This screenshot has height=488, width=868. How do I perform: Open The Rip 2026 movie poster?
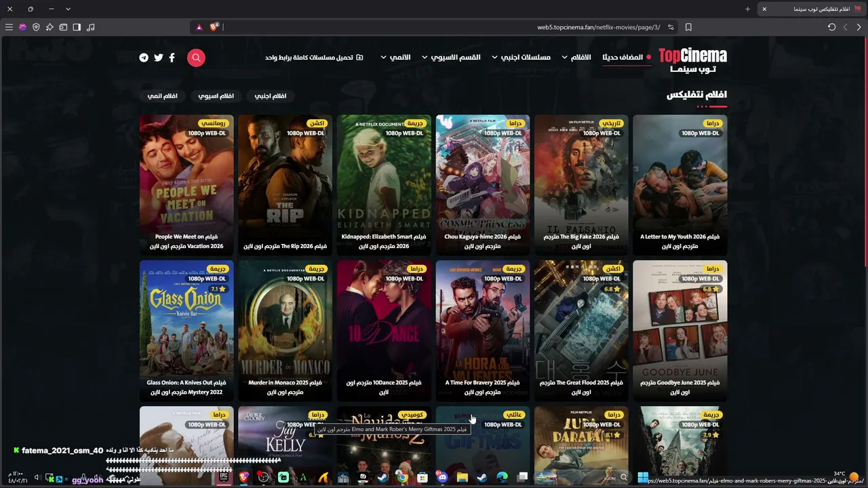tap(285, 184)
